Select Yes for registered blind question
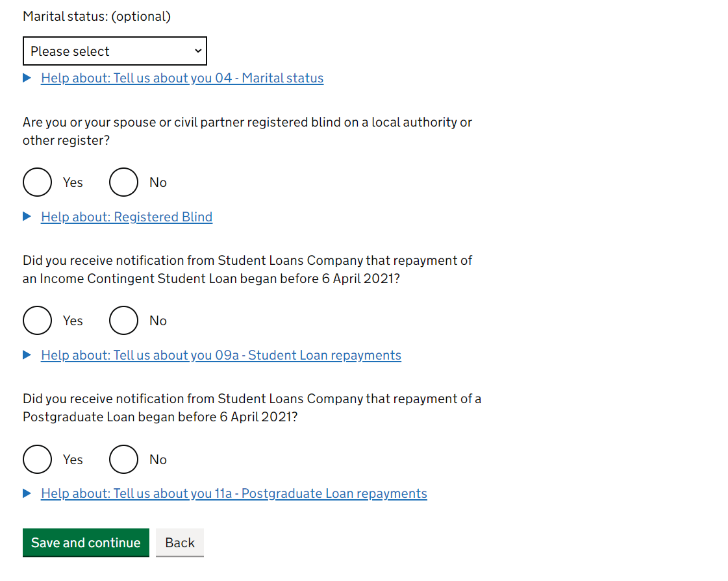 tap(37, 182)
